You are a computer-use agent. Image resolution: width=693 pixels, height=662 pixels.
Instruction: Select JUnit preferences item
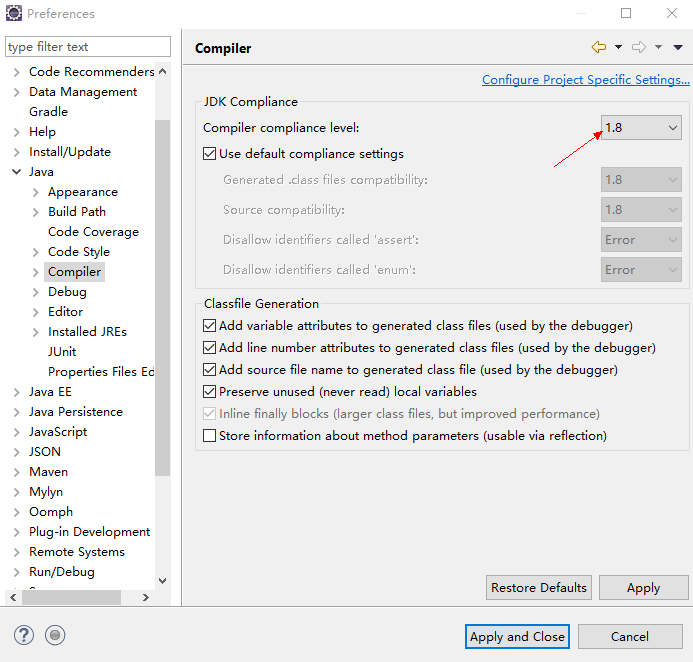62,352
